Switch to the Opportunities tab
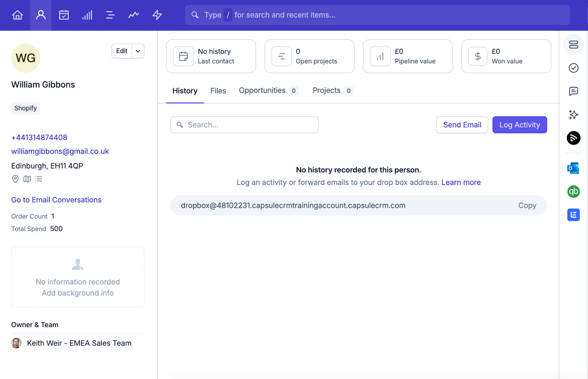Screen dimensions: 588x379 coord(268,90)
